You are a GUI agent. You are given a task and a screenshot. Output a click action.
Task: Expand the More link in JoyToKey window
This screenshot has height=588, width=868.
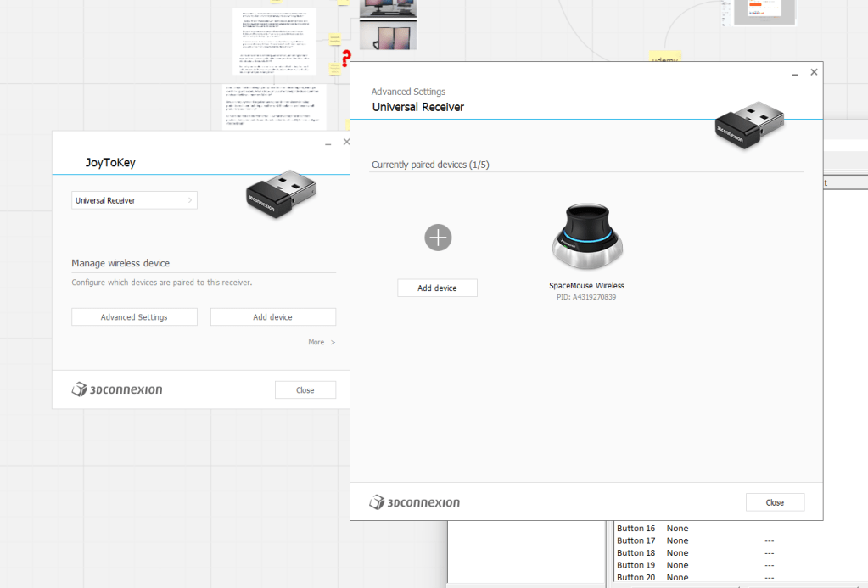[x=322, y=342]
